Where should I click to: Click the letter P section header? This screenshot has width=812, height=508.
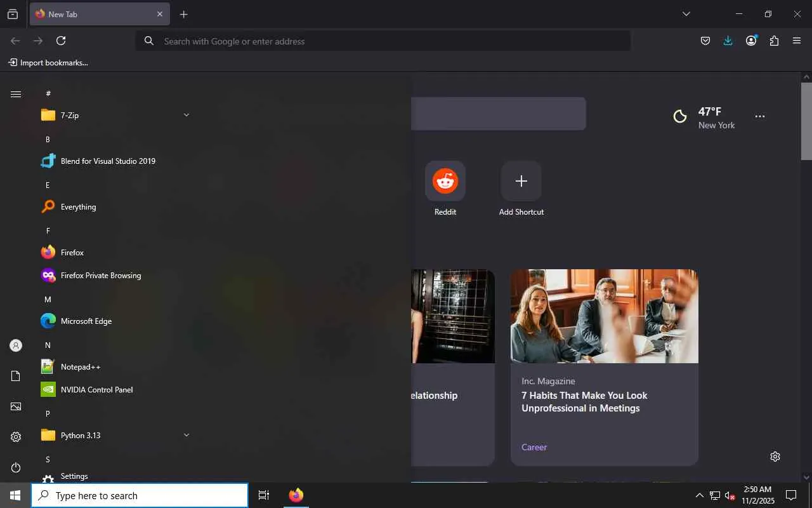point(48,413)
